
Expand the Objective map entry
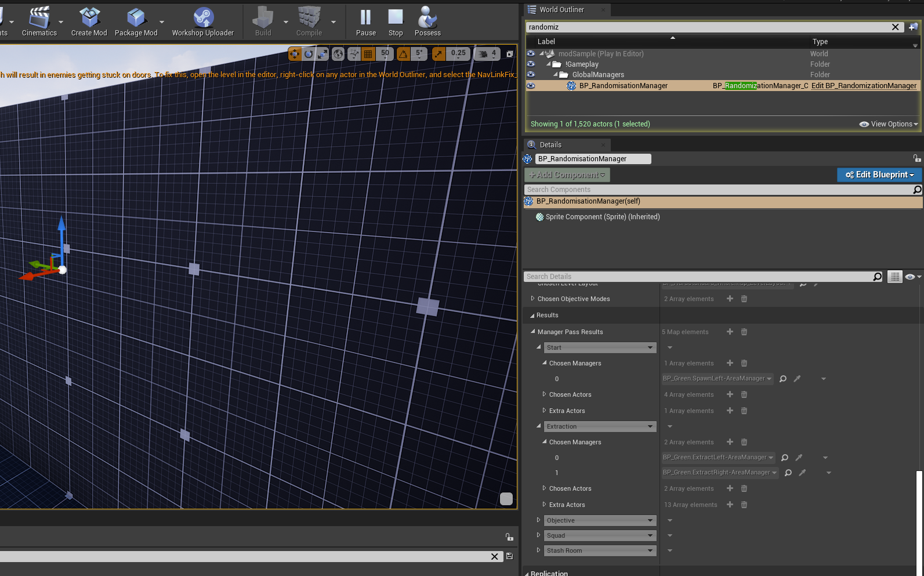tap(538, 520)
